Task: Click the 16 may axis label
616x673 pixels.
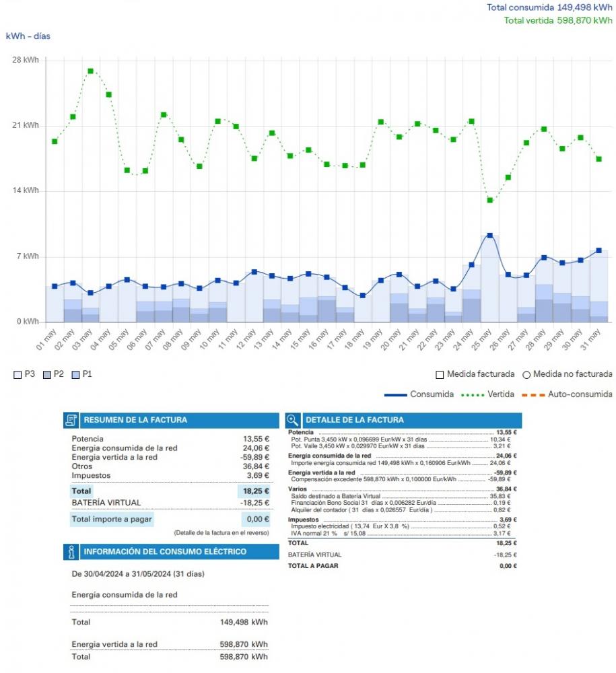Action: (318, 339)
